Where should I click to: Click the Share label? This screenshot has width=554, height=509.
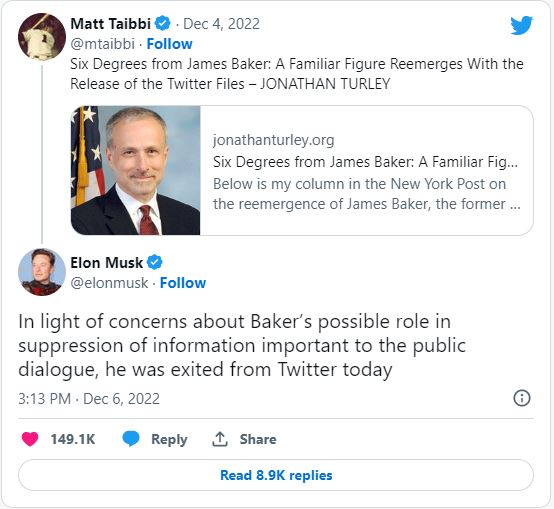click(258, 439)
